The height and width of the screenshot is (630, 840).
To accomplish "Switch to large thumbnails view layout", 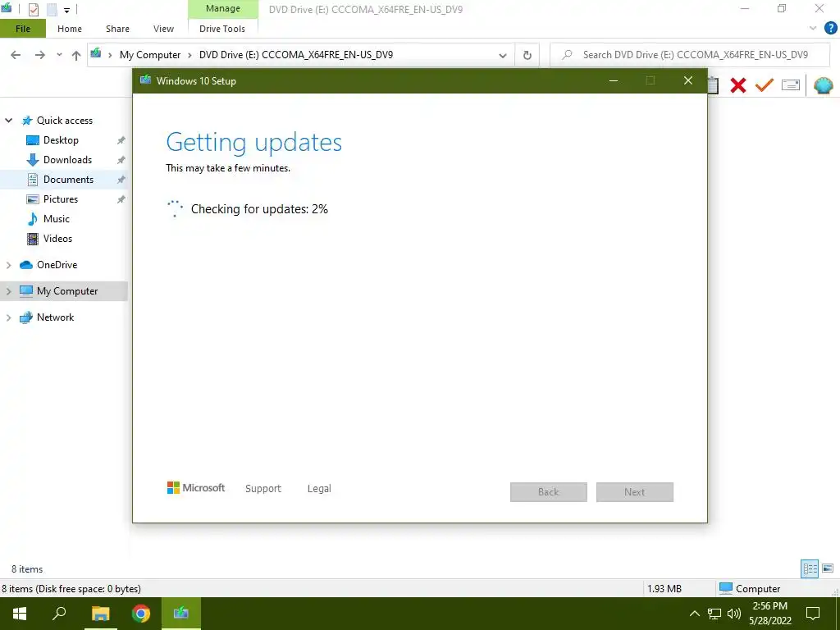I will 828,568.
